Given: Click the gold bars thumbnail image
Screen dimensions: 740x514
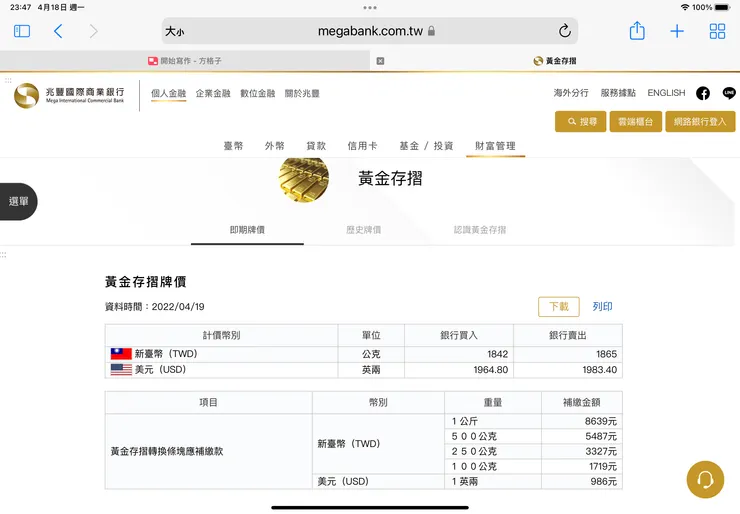Looking at the screenshot, I should (x=303, y=180).
